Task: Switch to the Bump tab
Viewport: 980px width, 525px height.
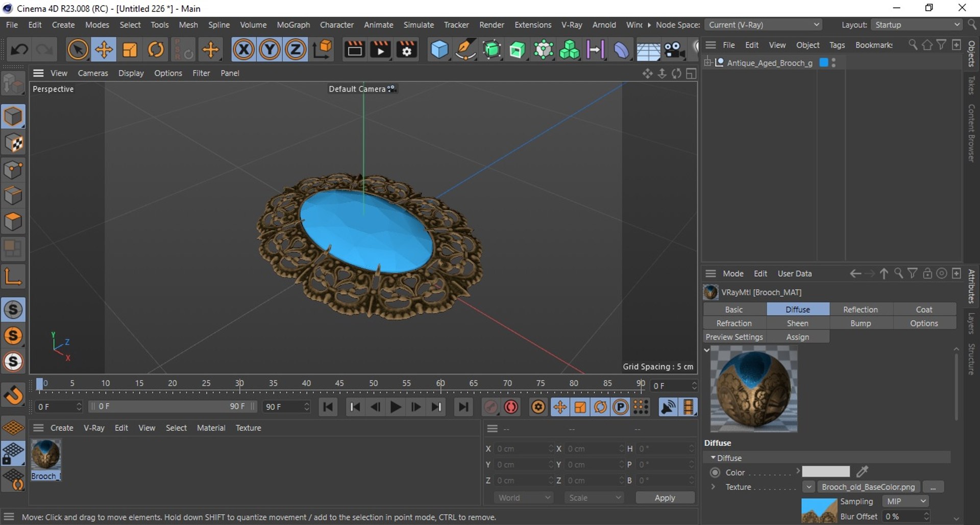Action: 861,323
